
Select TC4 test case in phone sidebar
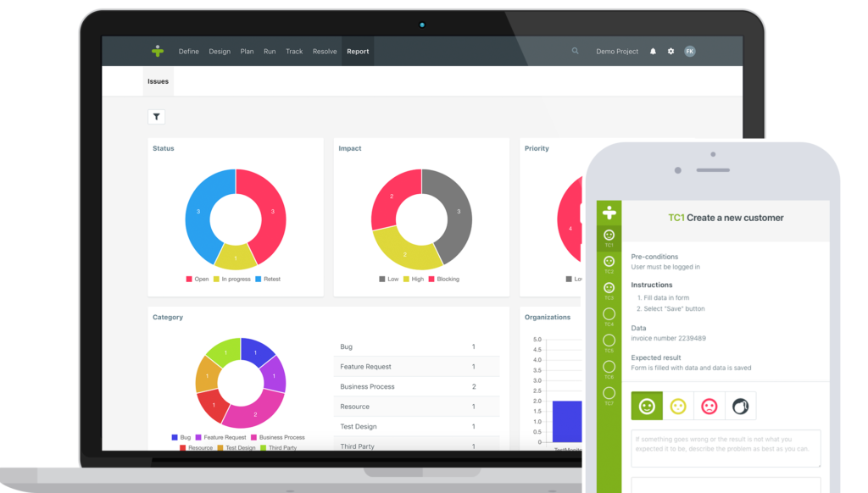(609, 315)
